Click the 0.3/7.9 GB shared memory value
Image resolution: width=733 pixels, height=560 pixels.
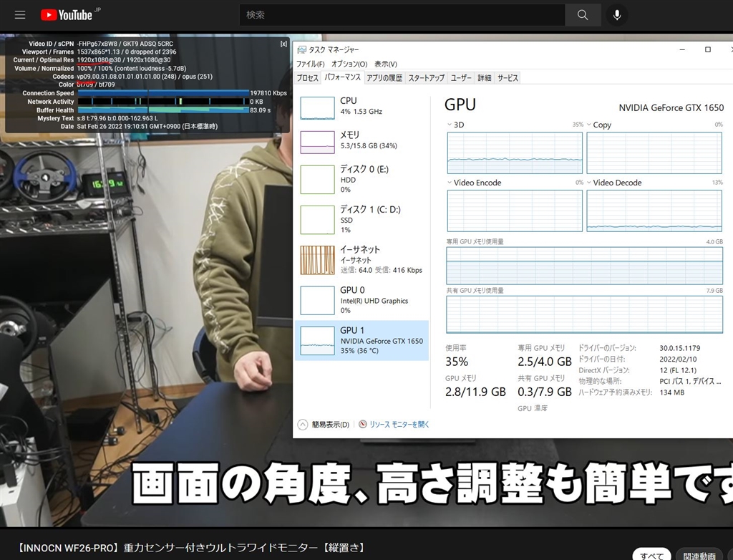tap(545, 392)
